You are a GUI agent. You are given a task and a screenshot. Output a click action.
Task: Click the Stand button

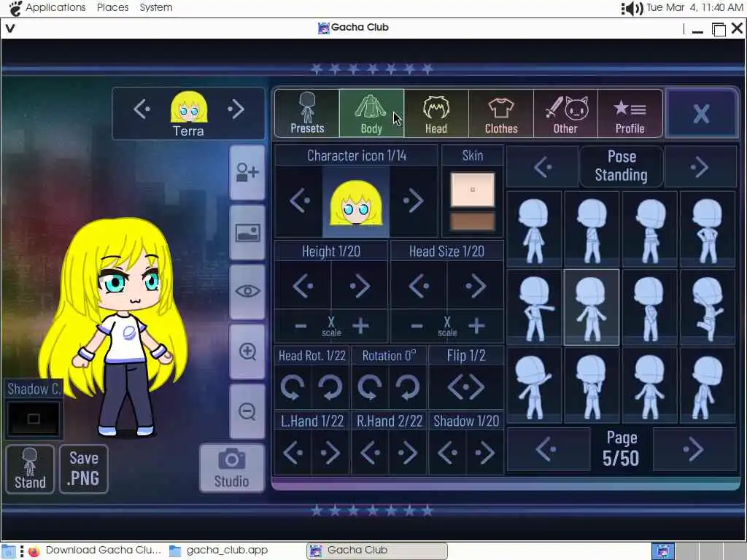click(30, 469)
